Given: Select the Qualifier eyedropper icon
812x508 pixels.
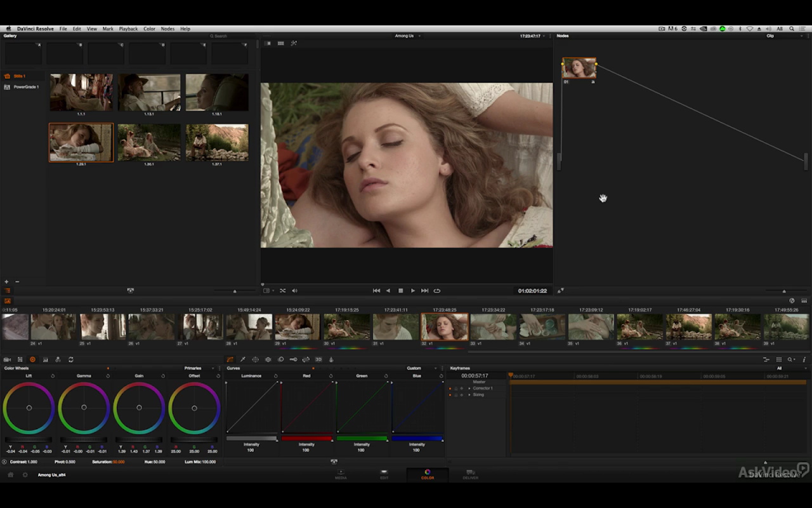Looking at the screenshot, I should (x=242, y=359).
